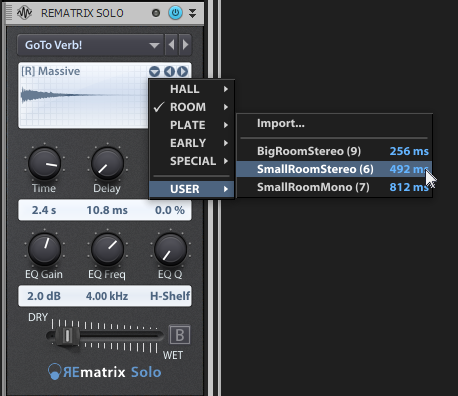Click the EQ Gain knob
Image resolution: width=458 pixels, height=396 pixels.
coord(44,249)
